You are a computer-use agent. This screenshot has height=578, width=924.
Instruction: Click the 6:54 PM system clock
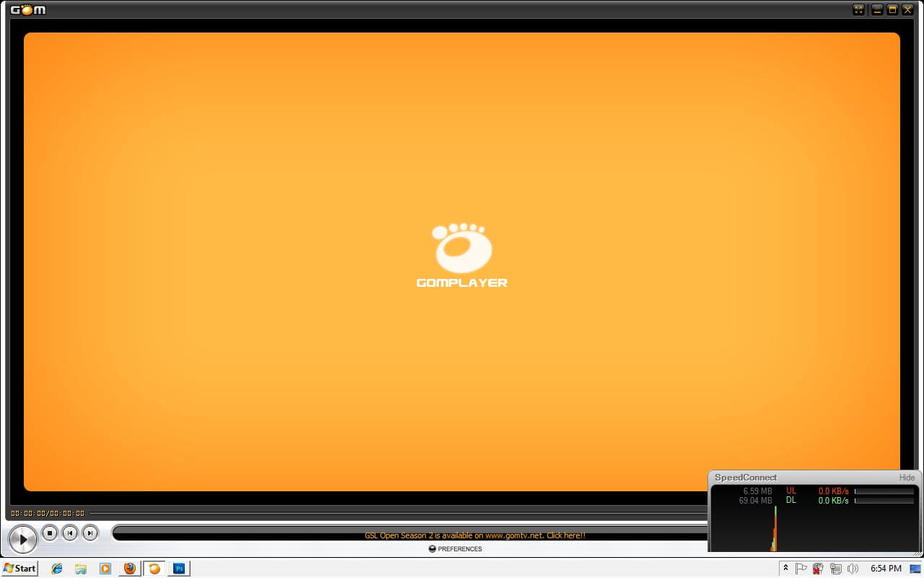point(886,569)
